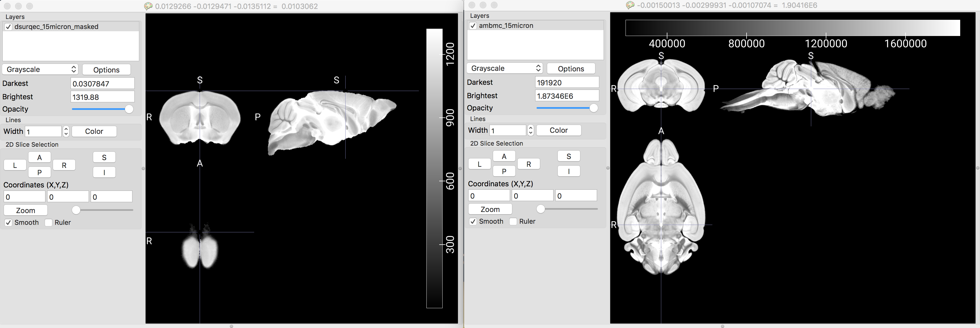Uncheck the dsurqec_15micron_masked layer checkbox

point(8,26)
